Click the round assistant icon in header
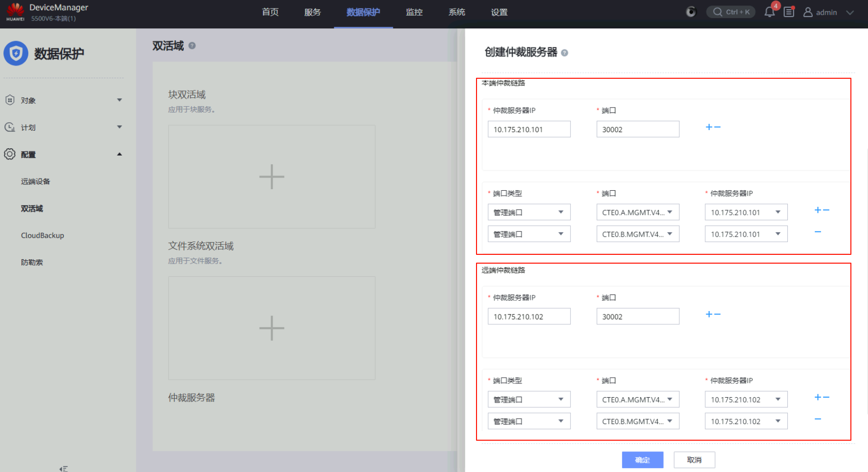868x472 pixels. (x=691, y=12)
